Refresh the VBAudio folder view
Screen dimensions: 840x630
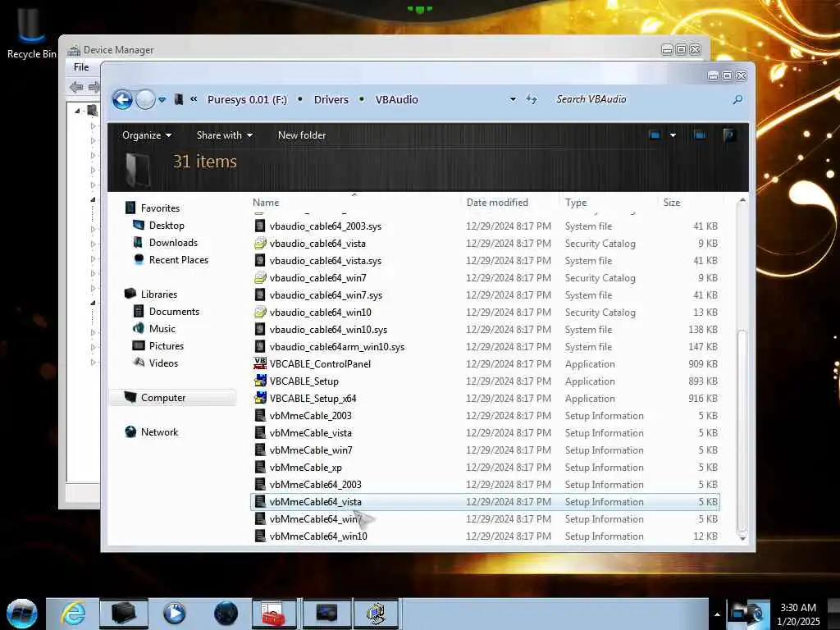point(531,99)
